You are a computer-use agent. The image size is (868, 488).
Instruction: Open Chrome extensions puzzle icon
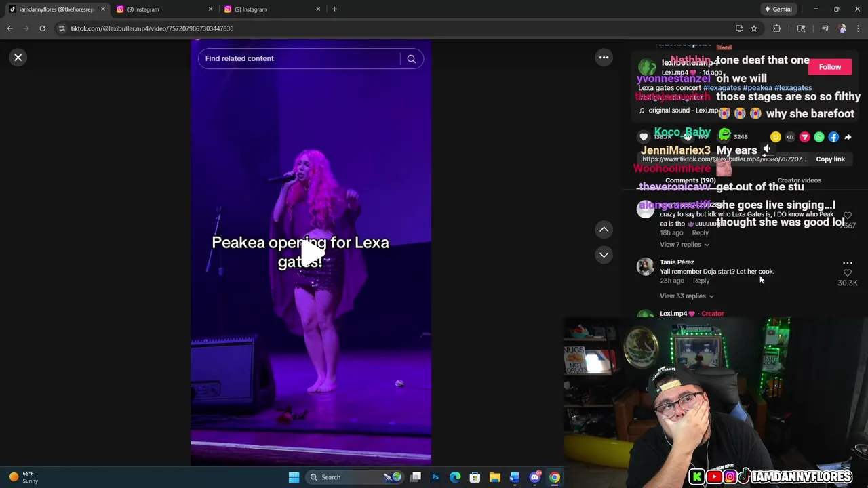click(777, 28)
